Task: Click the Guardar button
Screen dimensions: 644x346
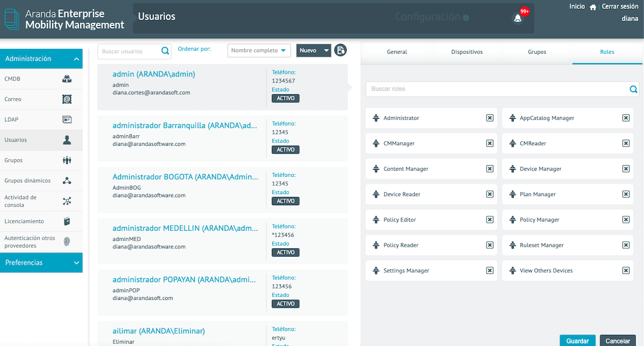Action: (578, 341)
